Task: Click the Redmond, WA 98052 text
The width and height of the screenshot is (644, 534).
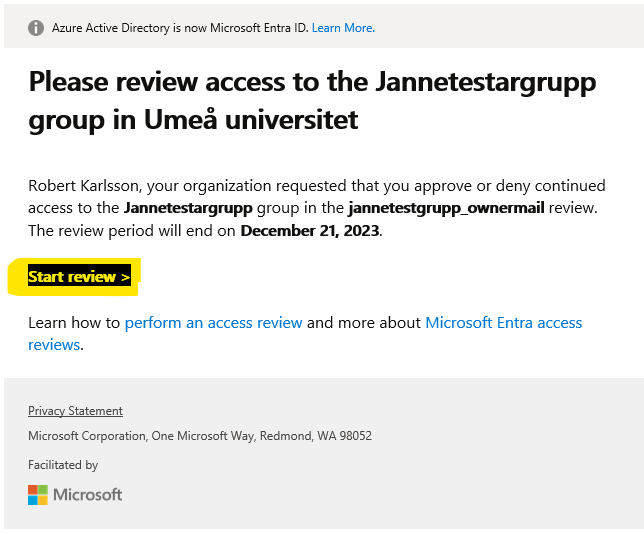Action: click(316, 435)
